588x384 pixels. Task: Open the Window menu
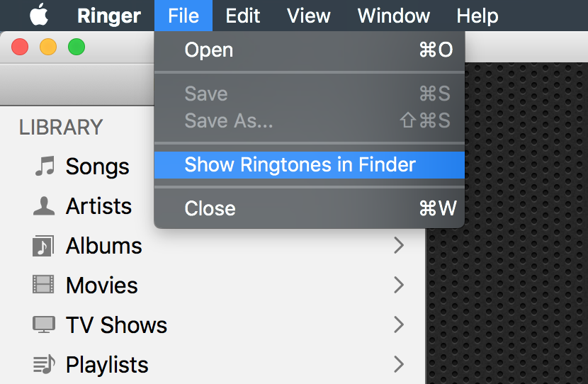[x=392, y=16]
